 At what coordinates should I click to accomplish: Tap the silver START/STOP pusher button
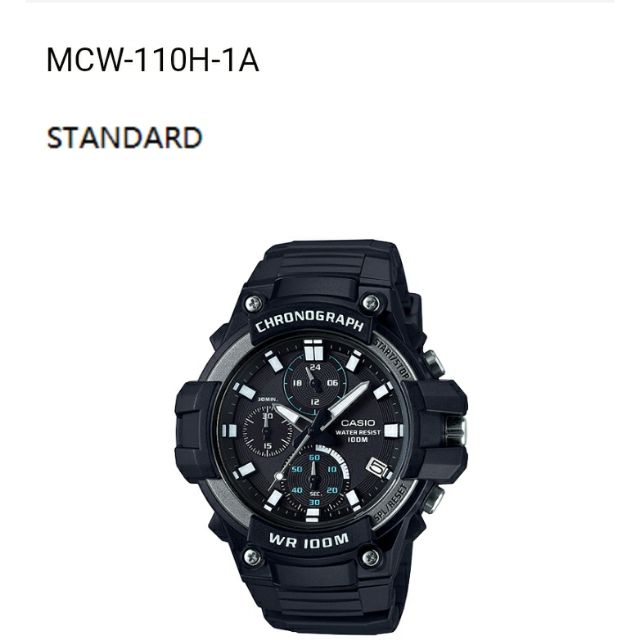click(434, 363)
